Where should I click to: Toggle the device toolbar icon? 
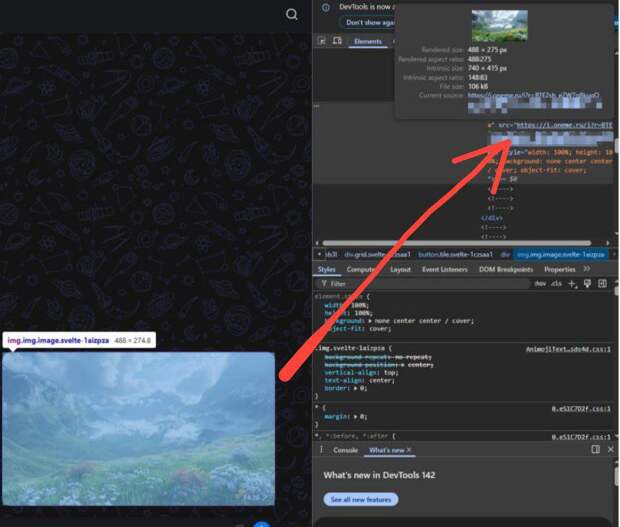click(x=337, y=41)
